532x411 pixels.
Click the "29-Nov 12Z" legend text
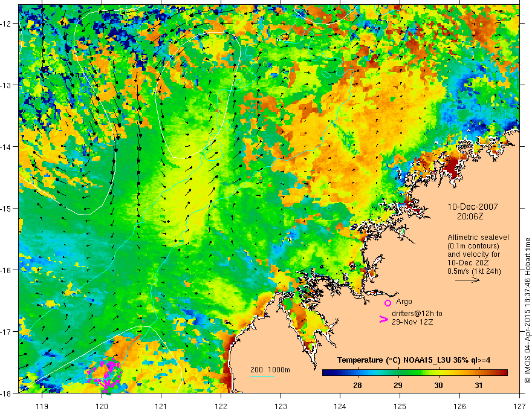coord(412,322)
